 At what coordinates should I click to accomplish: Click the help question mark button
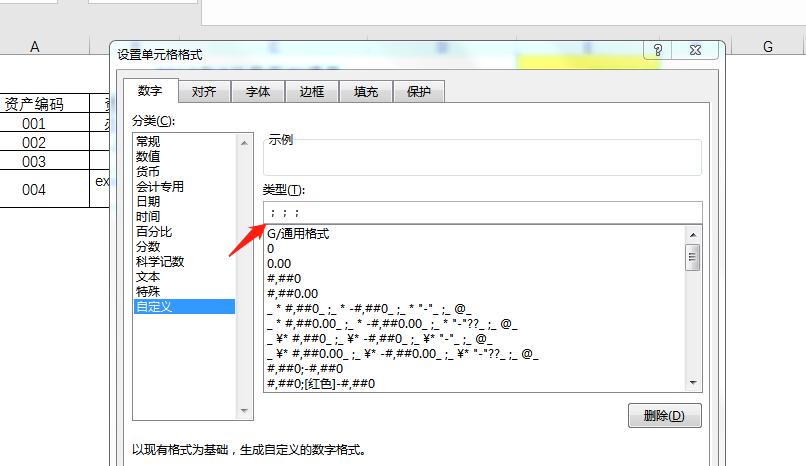[x=658, y=50]
